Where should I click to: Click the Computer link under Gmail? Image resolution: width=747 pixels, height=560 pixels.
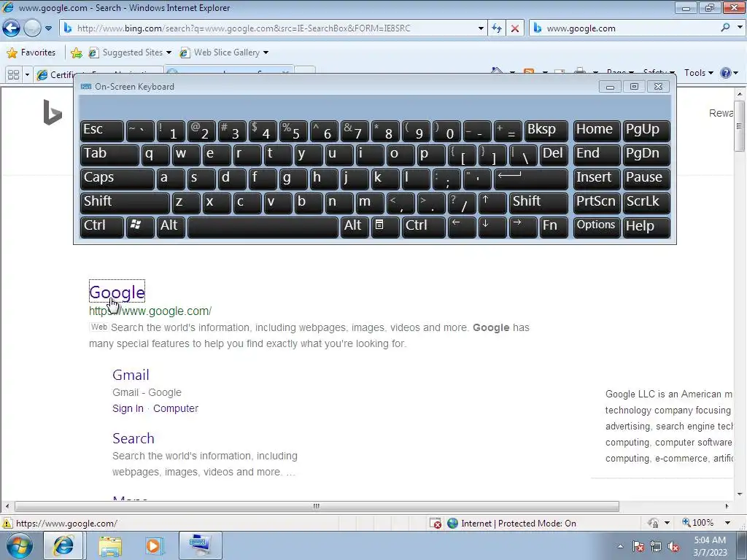click(x=176, y=408)
